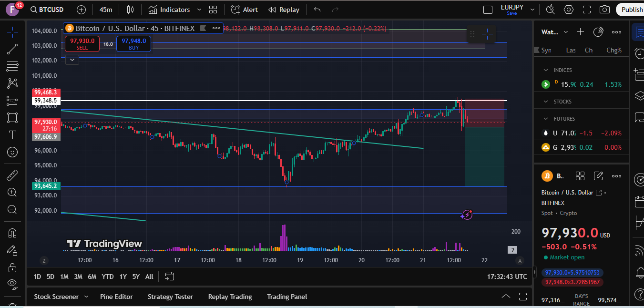
Task: Select the All date range
Action: pos(149,277)
